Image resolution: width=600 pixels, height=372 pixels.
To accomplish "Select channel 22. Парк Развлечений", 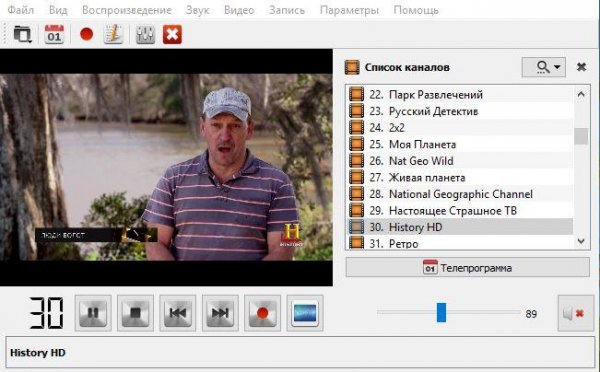I will [460, 95].
